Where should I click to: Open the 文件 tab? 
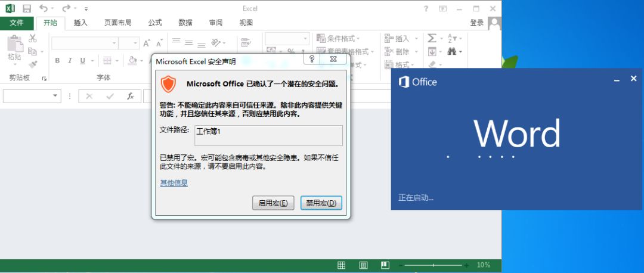coord(17,23)
